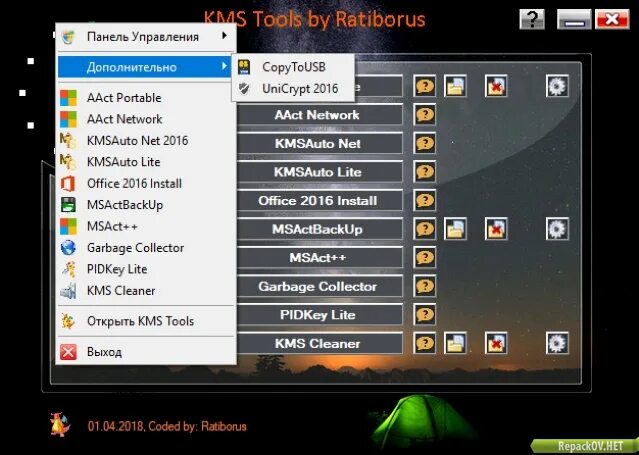Open gear settings in KMS Cleaner row

(x=557, y=343)
